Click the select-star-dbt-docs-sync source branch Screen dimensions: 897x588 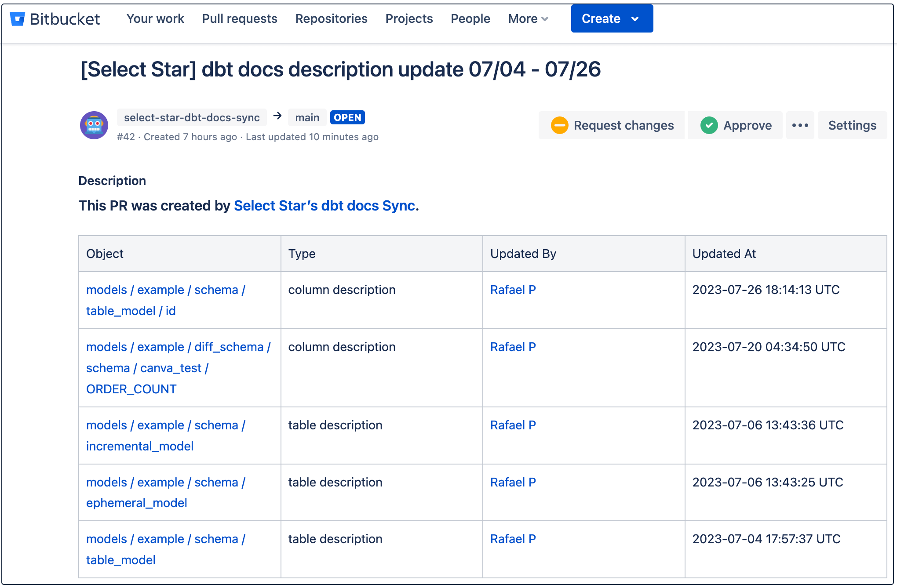point(192,118)
